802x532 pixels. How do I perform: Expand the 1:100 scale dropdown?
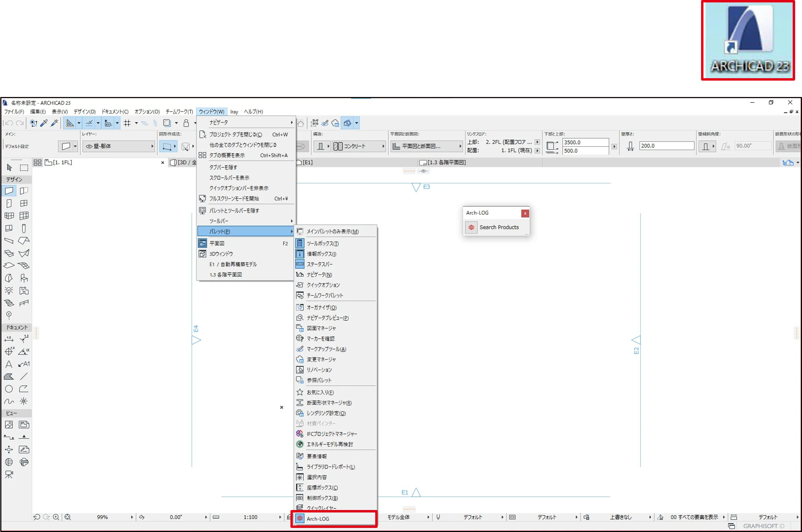point(280,517)
